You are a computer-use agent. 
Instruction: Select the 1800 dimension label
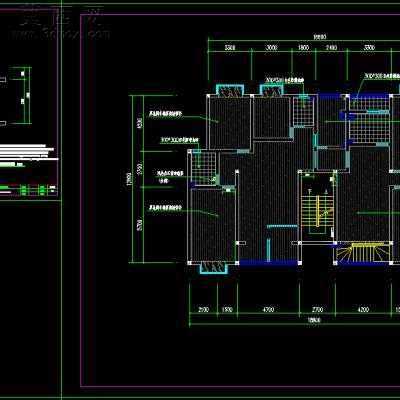pyautogui.click(x=303, y=48)
